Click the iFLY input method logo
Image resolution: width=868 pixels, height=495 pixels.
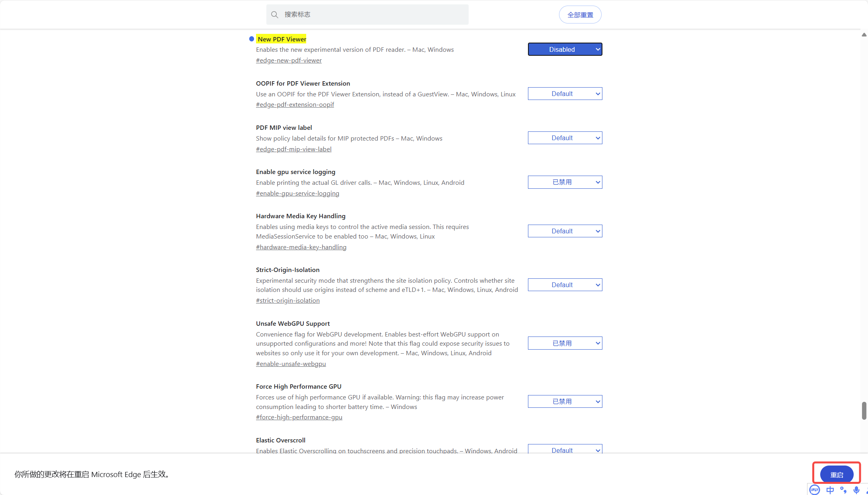click(815, 490)
